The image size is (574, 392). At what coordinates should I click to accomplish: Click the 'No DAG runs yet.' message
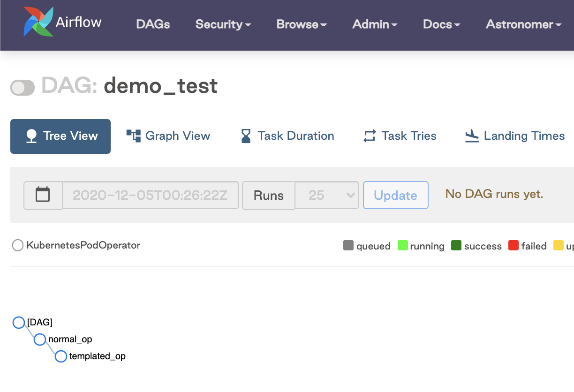(494, 194)
